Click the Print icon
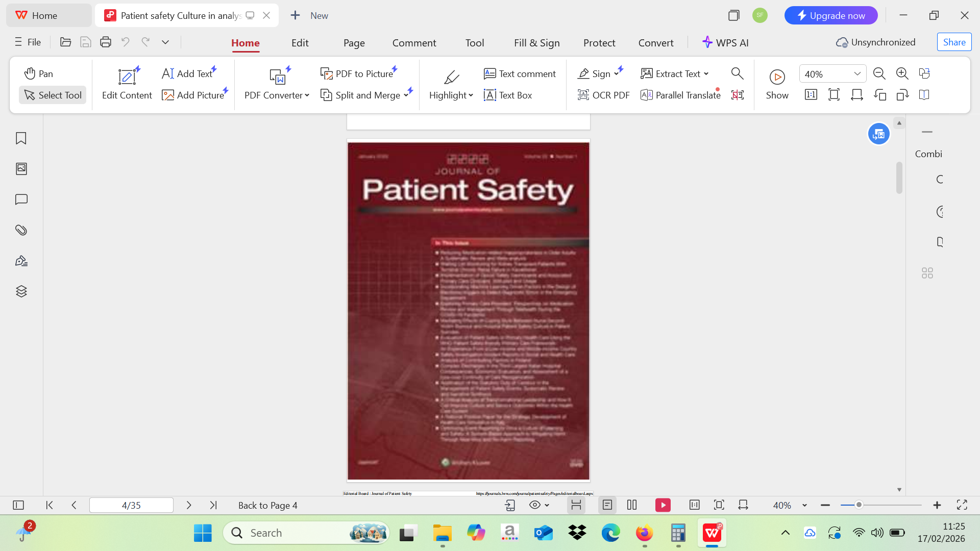The width and height of the screenshot is (980, 551). pyautogui.click(x=106, y=42)
